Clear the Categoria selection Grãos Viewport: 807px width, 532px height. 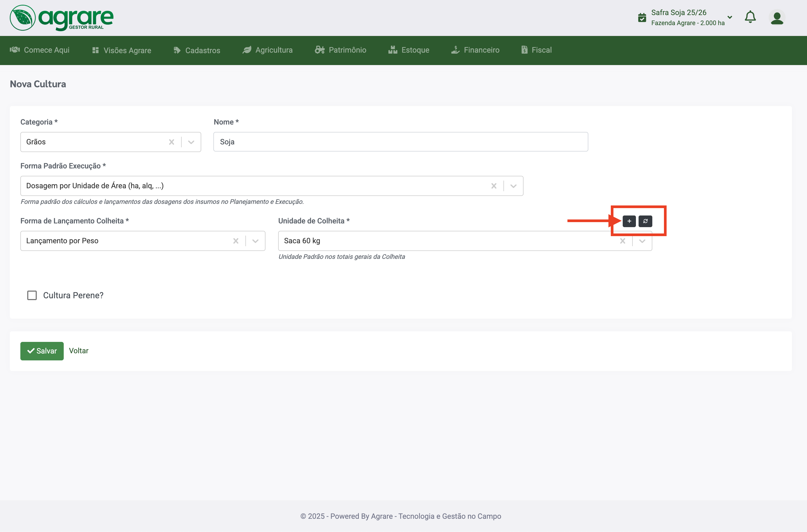click(x=172, y=142)
